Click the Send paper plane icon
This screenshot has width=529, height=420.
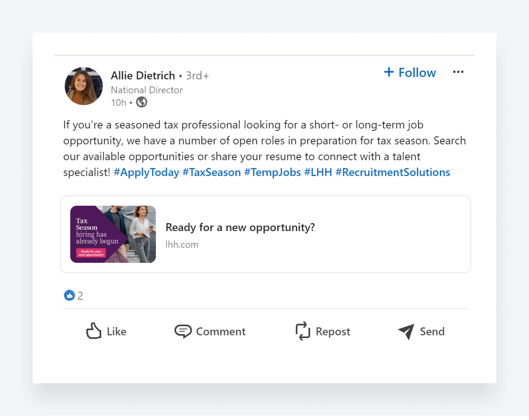tap(406, 331)
